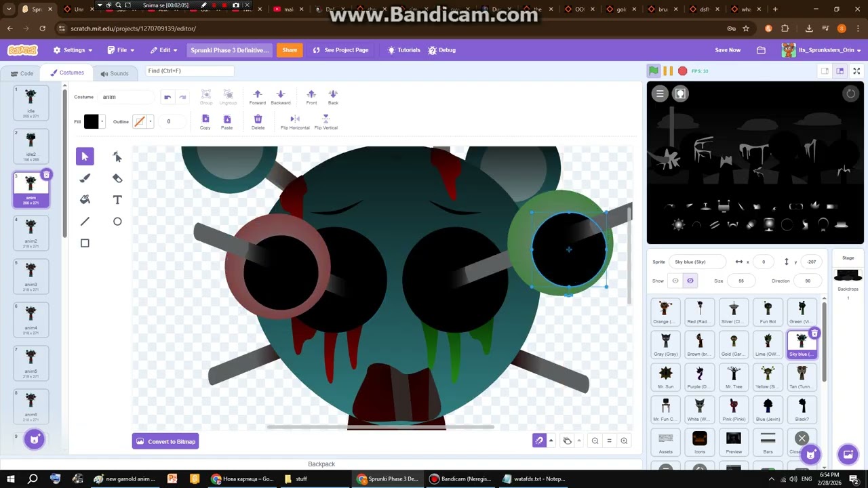Viewport: 868px width, 488px height.
Task: Select the Circle tool
Action: 117,222
